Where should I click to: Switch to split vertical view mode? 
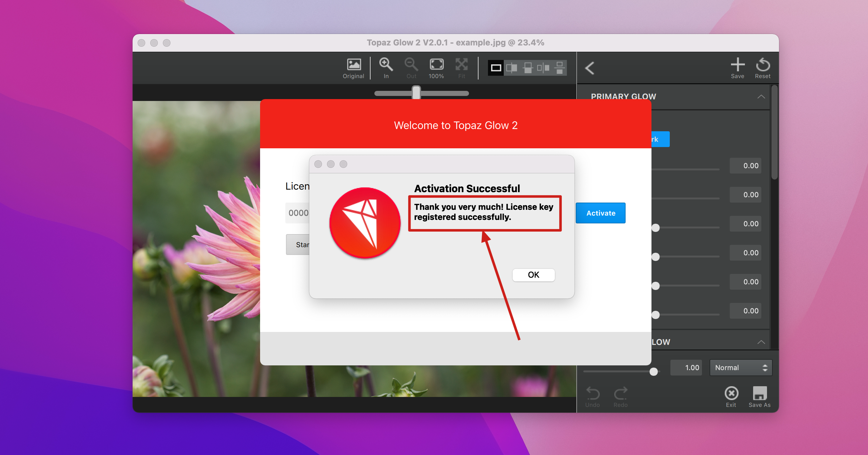click(512, 68)
